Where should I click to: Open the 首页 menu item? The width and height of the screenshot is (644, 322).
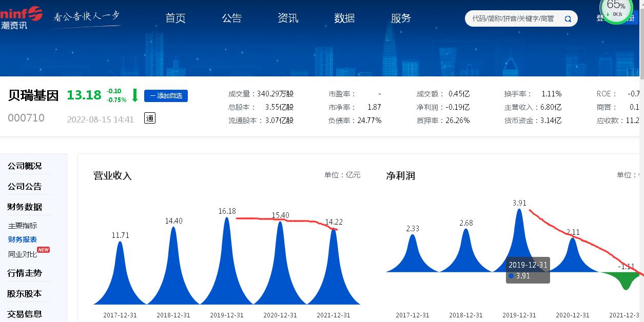click(175, 18)
